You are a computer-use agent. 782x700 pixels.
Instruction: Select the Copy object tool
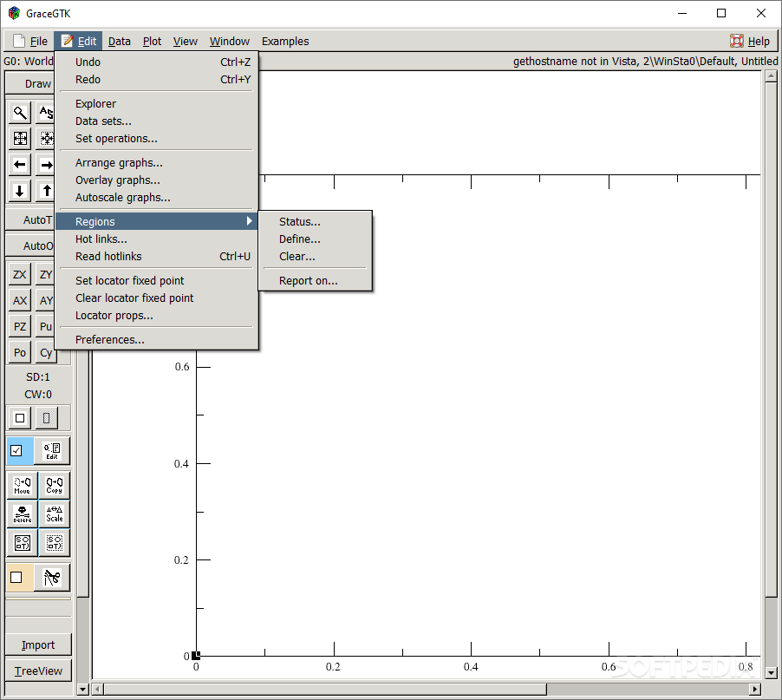coord(55,485)
